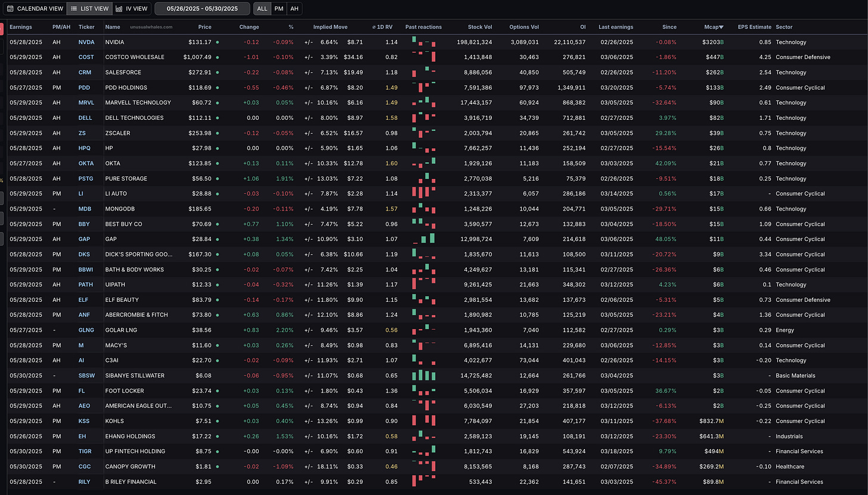
Task: Select the List View tab
Action: click(x=89, y=9)
